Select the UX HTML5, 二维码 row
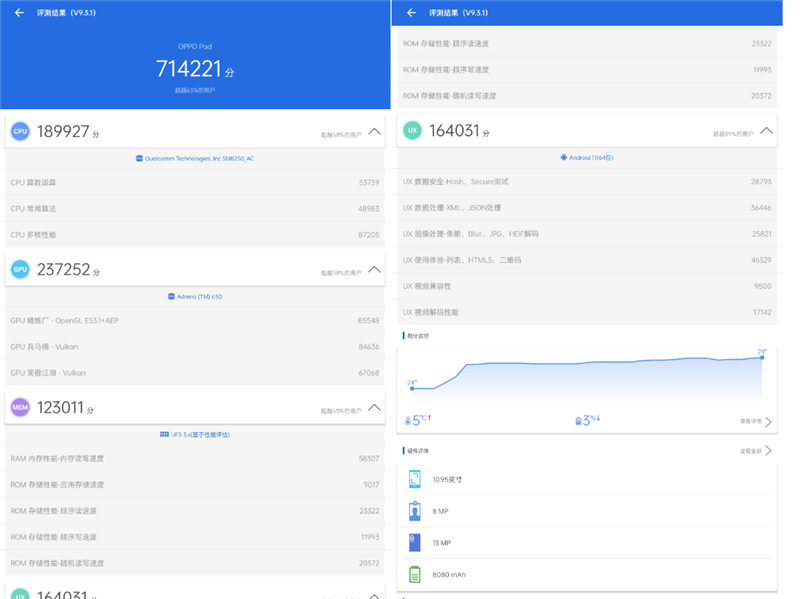800x599 pixels. coord(587,260)
